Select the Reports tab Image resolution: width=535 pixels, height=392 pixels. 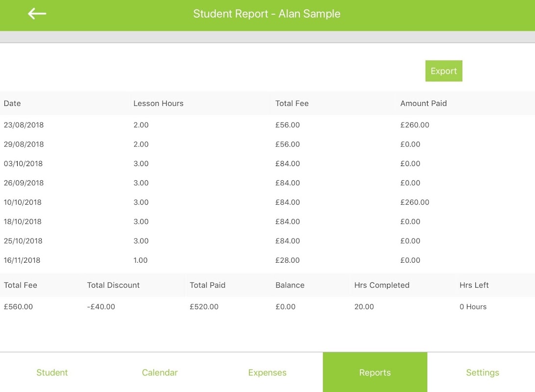375,372
